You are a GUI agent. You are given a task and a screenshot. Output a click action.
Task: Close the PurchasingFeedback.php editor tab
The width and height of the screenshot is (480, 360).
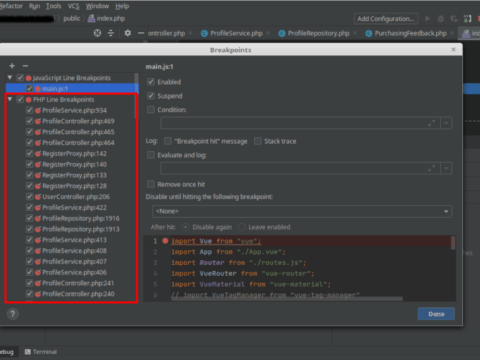pos(452,33)
